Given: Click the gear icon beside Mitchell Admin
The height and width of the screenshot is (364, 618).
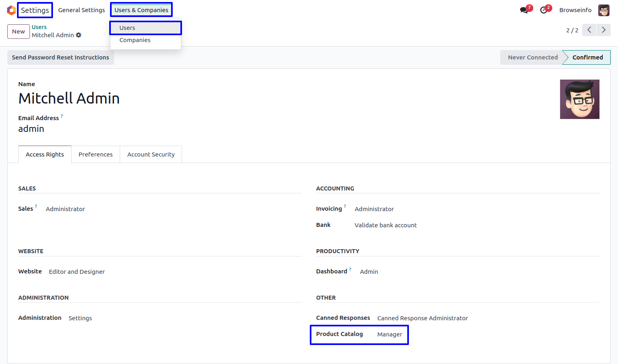Looking at the screenshot, I should click(79, 35).
